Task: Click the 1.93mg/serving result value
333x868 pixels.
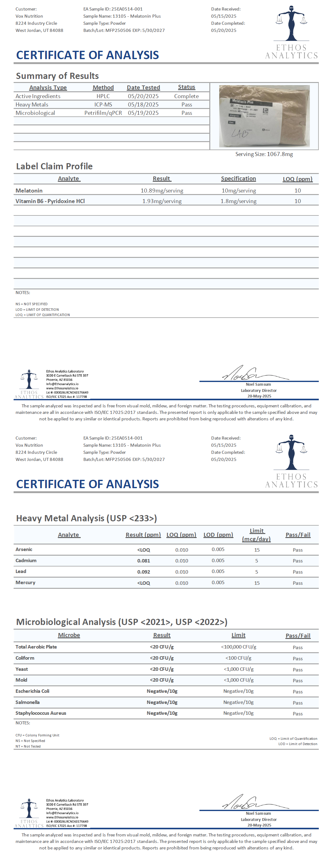Action: (x=162, y=201)
